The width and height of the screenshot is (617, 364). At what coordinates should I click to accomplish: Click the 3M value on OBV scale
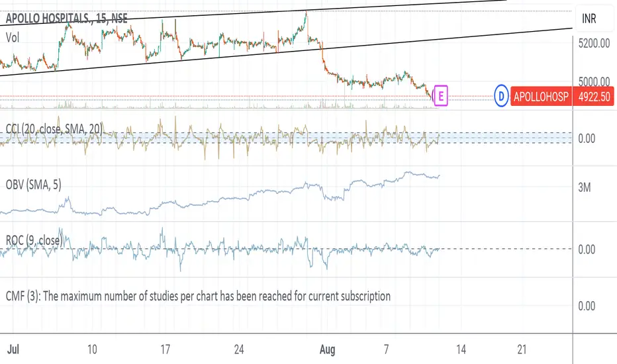[585, 188]
